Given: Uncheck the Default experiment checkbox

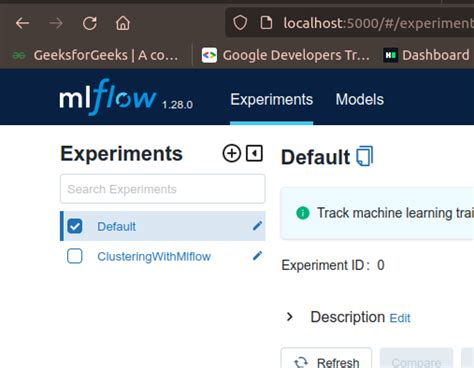Looking at the screenshot, I should click(75, 226).
